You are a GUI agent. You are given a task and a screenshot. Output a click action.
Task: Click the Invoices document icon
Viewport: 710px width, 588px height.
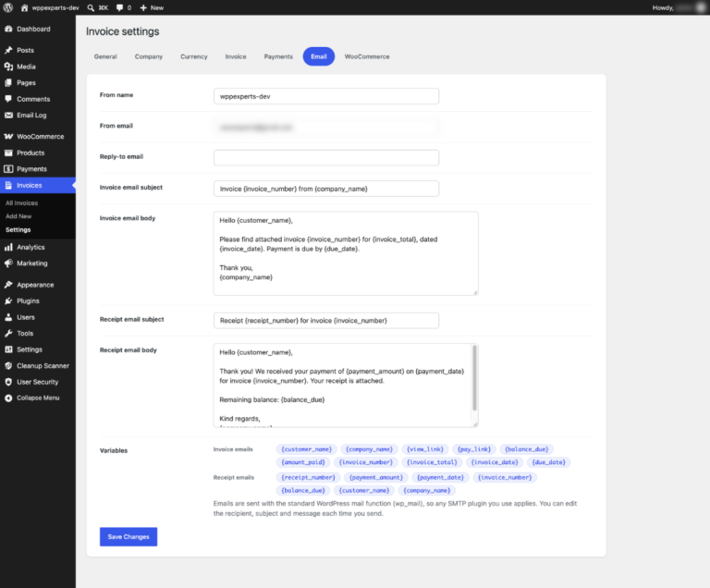click(x=8, y=185)
